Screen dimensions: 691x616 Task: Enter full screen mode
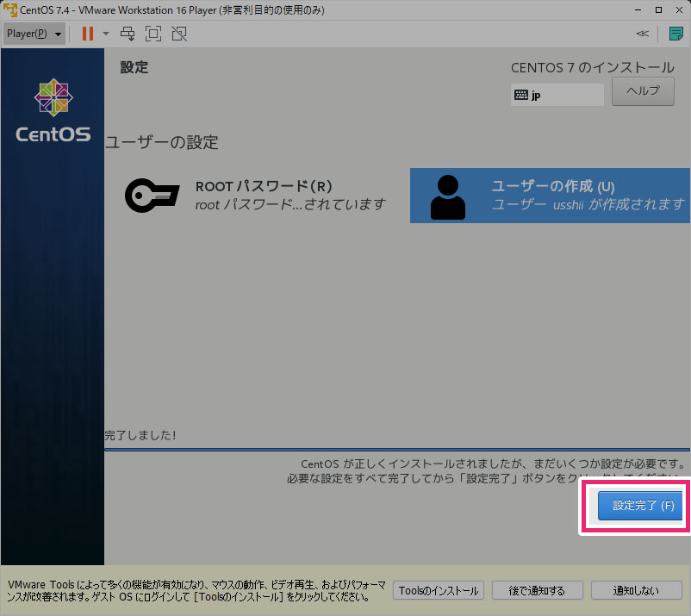click(153, 34)
